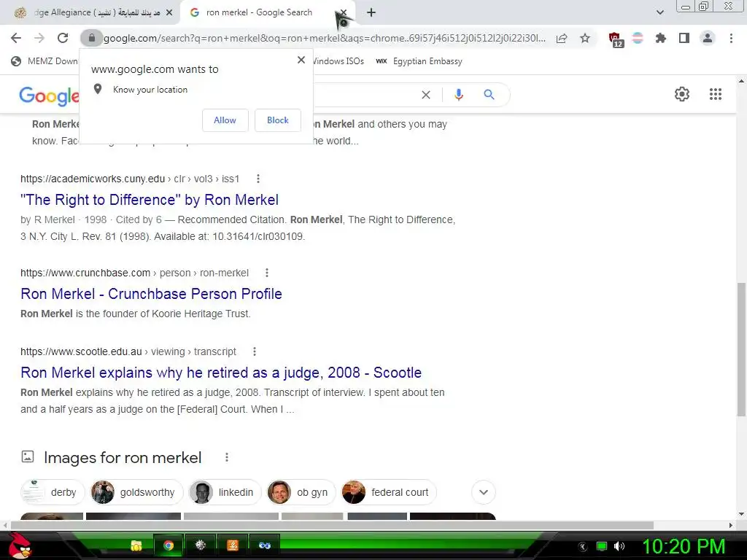The height and width of the screenshot is (560, 747).
Task: Open the gear taskbar application
Action: pos(201,545)
